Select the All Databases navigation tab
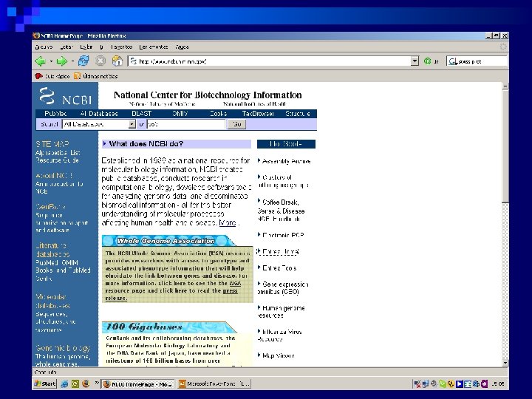 point(99,114)
